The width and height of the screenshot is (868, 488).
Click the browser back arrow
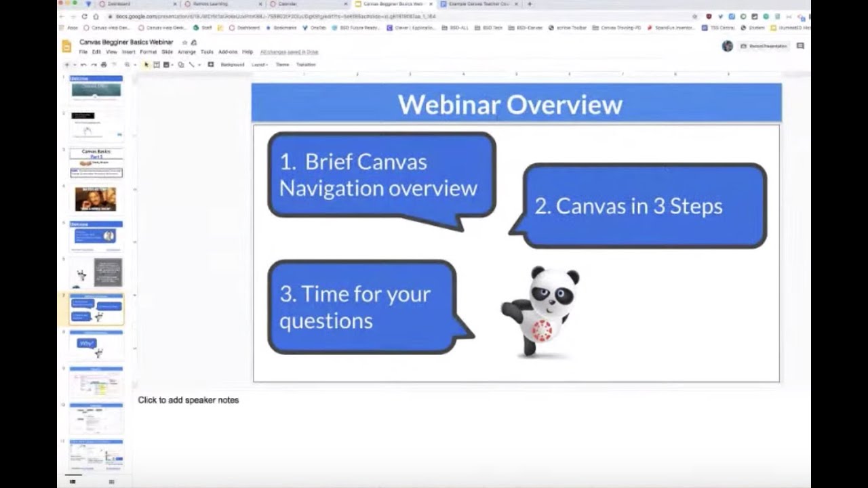tap(62, 16)
